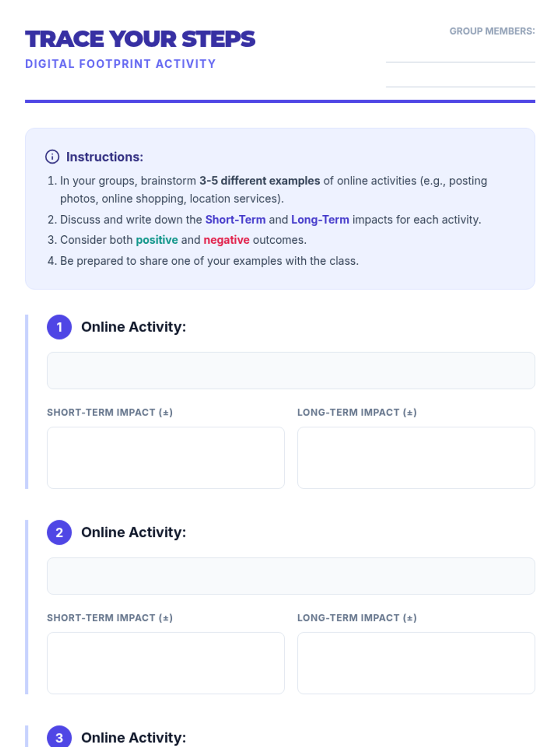This screenshot has height=747, width=560.
Task: Click the red "negative" word
Action: coord(226,240)
